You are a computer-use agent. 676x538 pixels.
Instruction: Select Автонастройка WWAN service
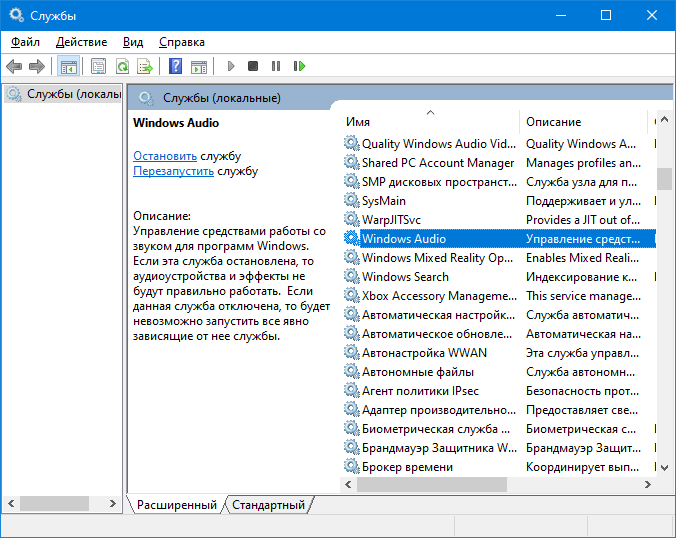tap(499, 353)
